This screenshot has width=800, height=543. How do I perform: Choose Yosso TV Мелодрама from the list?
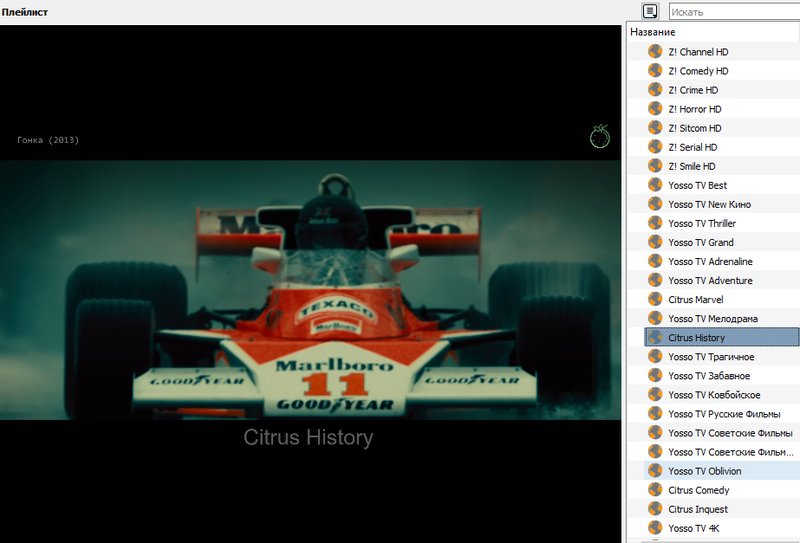(x=713, y=318)
